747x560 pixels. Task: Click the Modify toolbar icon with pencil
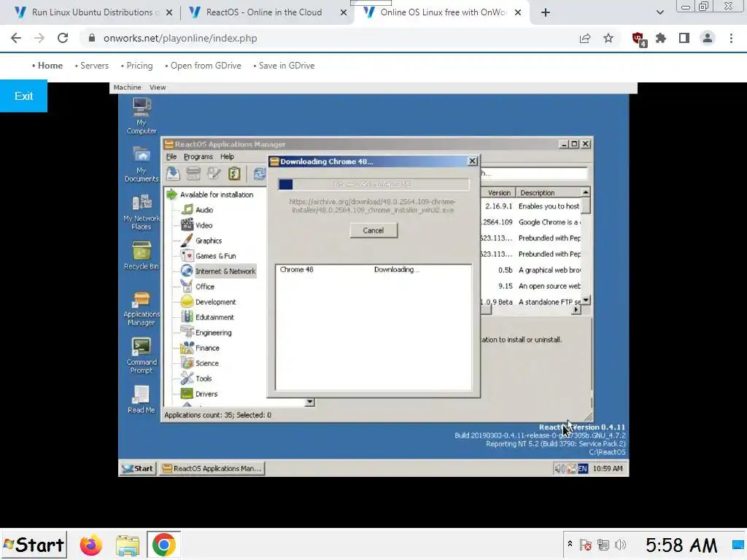click(214, 174)
